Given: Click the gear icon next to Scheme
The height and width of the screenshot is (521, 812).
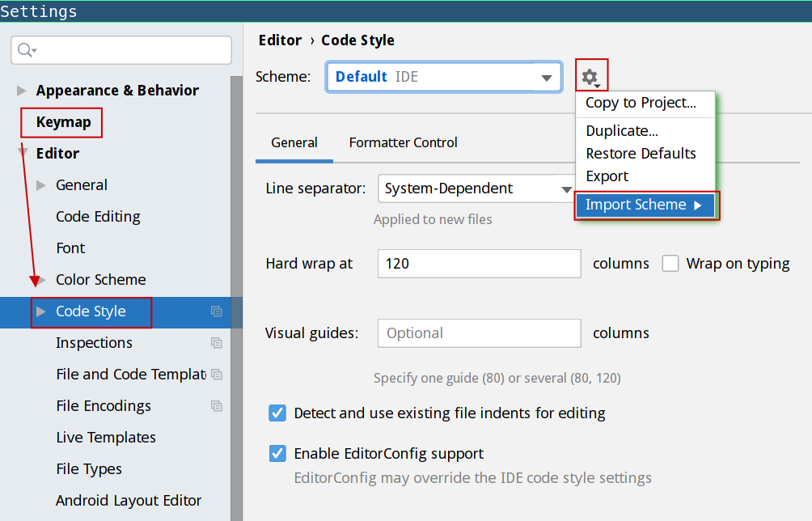Looking at the screenshot, I should pos(590,78).
